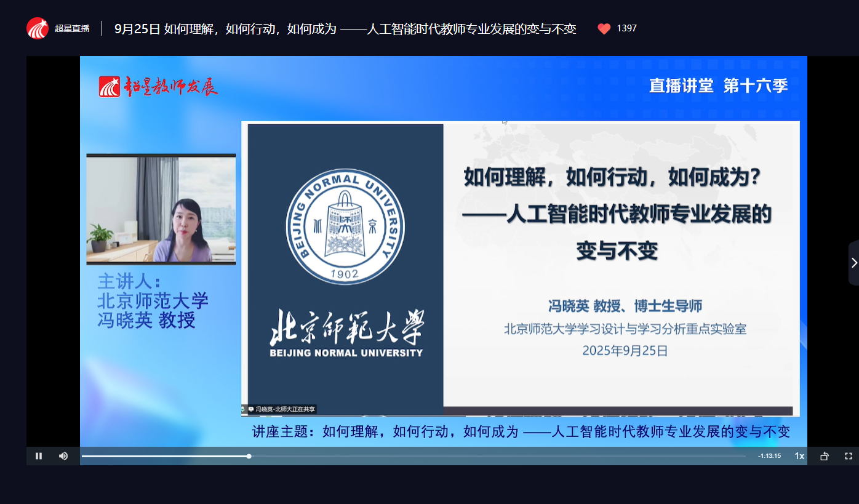Click 冯晓英 教授、博士生导师 on slide
This screenshot has width=859, height=504.
coord(625,306)
